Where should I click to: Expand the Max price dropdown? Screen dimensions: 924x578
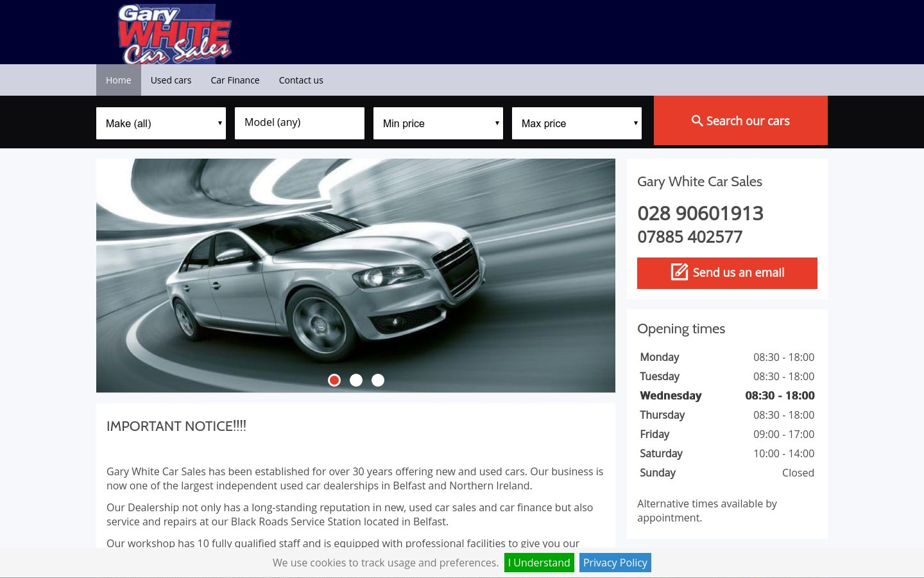pos(577,123)
